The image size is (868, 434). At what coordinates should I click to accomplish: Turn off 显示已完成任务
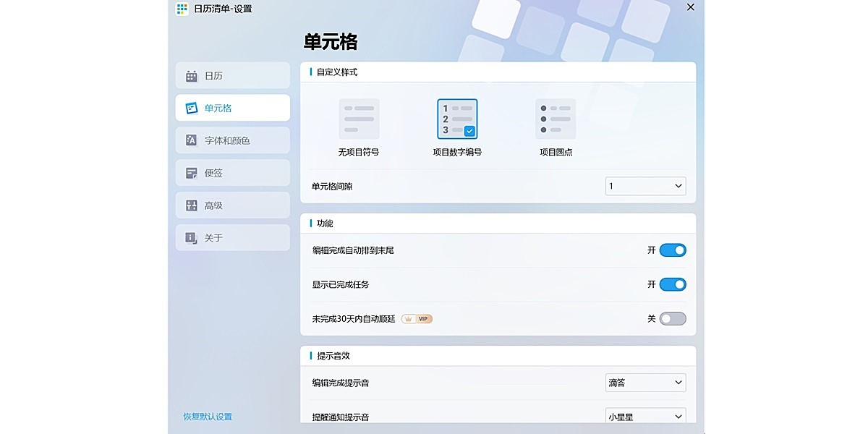tap(672, 284)
